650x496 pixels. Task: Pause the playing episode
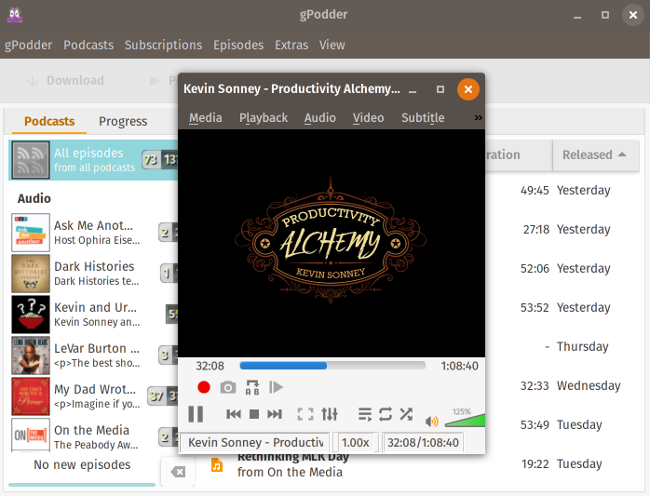click(196, 414)
